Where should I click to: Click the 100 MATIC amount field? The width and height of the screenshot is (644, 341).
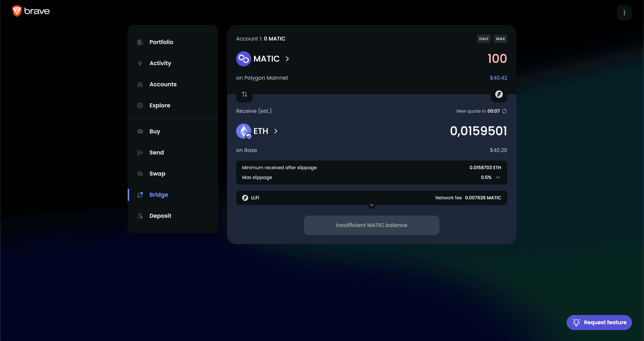click(497, 59)
